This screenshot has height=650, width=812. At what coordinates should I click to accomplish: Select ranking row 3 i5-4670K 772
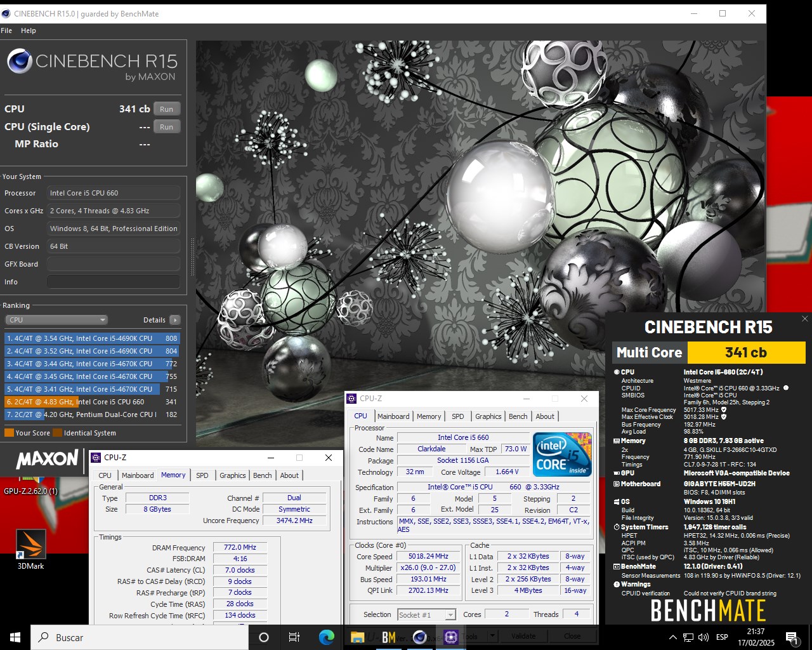92,364
